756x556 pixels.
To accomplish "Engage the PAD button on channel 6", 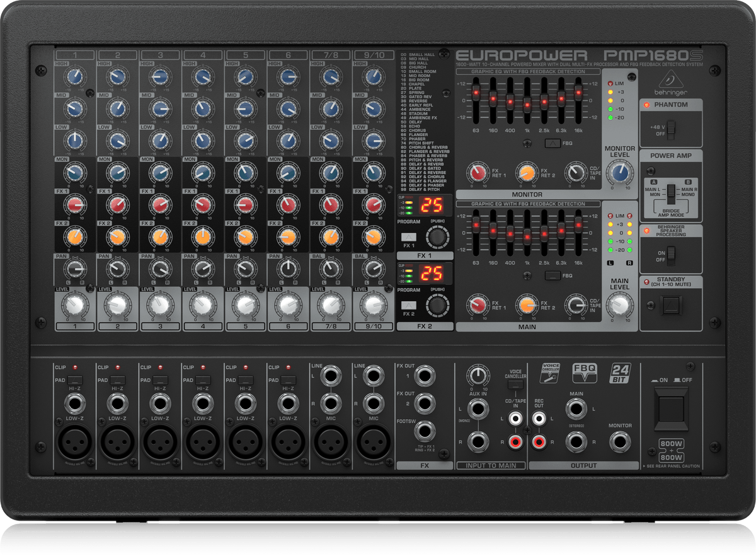I will (x=289, y=379).
